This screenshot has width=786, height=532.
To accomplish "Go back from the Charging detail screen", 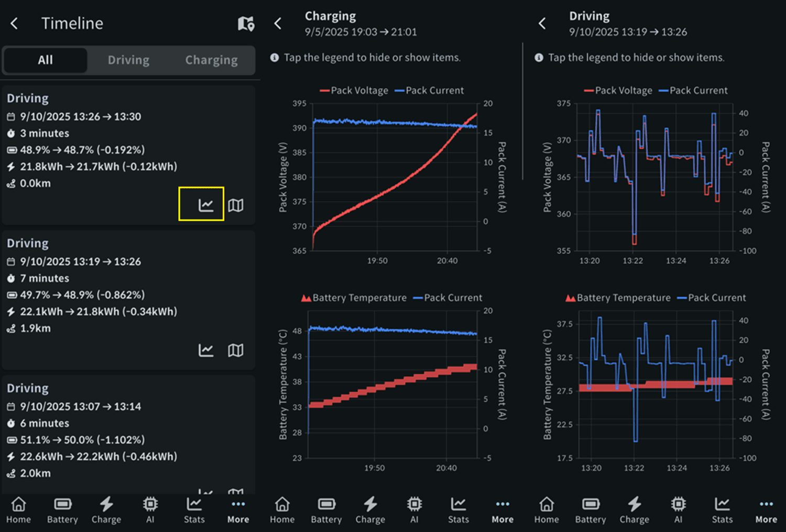I will point(278,24).
